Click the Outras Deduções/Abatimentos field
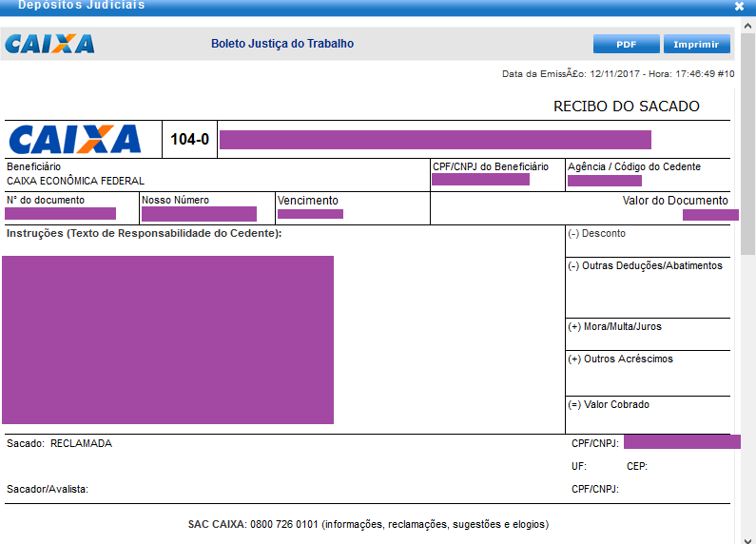Viewport: 756px width, 544px height. pos(648,287)
